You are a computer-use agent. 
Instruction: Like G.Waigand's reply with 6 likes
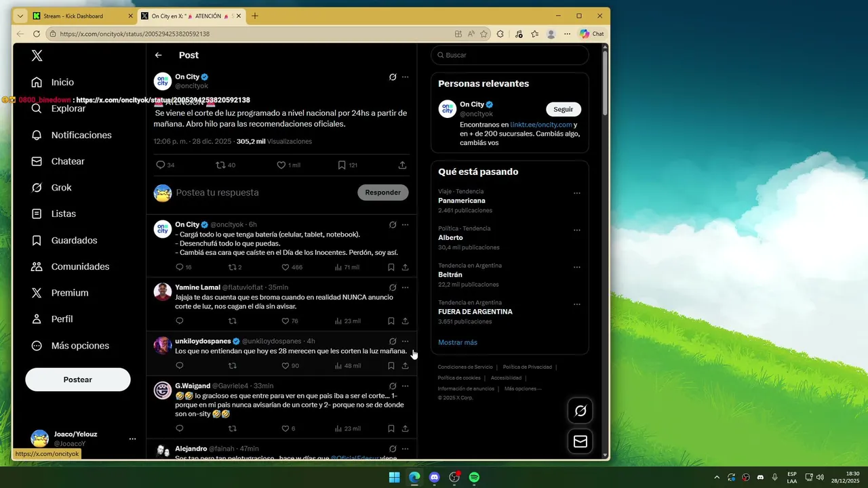click(285, 428)
